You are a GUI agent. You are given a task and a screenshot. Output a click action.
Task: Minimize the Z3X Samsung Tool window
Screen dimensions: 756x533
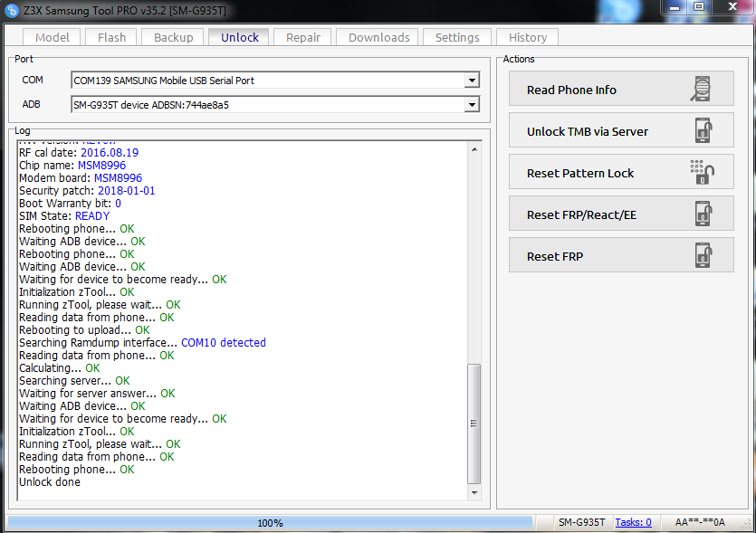pos(675,7)
